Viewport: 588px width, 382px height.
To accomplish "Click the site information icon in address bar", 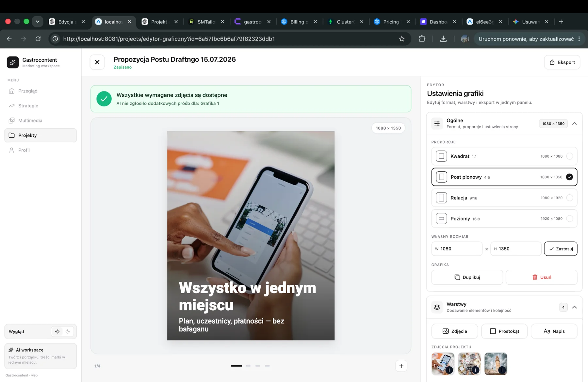I will (x=56, y=39).
